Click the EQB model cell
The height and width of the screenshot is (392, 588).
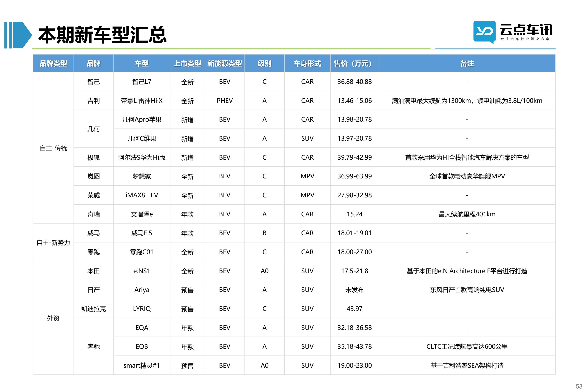click(x=142, y=346)
